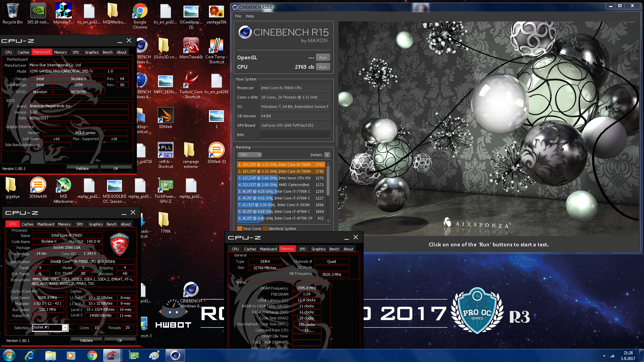Open MemTweakIt desktop icon
Viewport: 644px width, 362px height.
[x=191, y=48]
